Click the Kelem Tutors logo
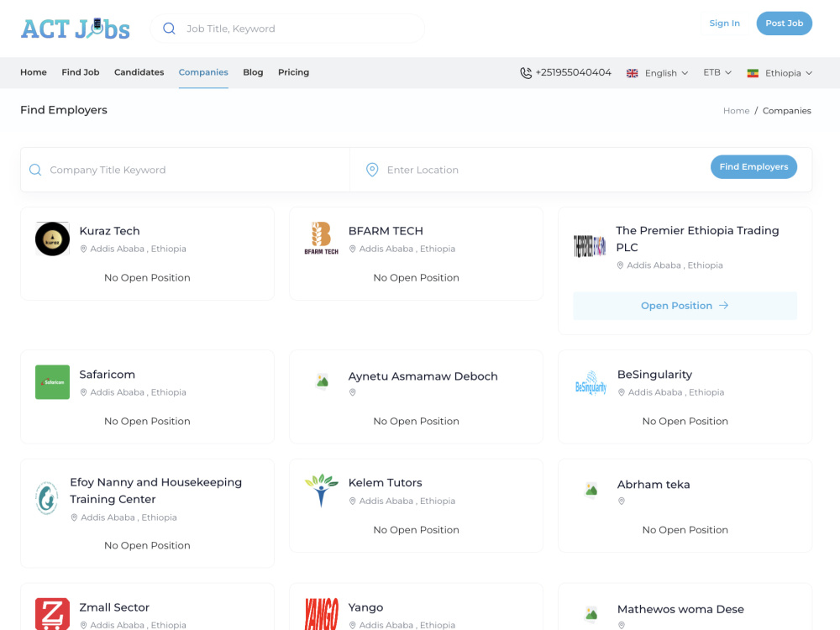This screenshot has width=840, height=630. click(x=322, y=491)
